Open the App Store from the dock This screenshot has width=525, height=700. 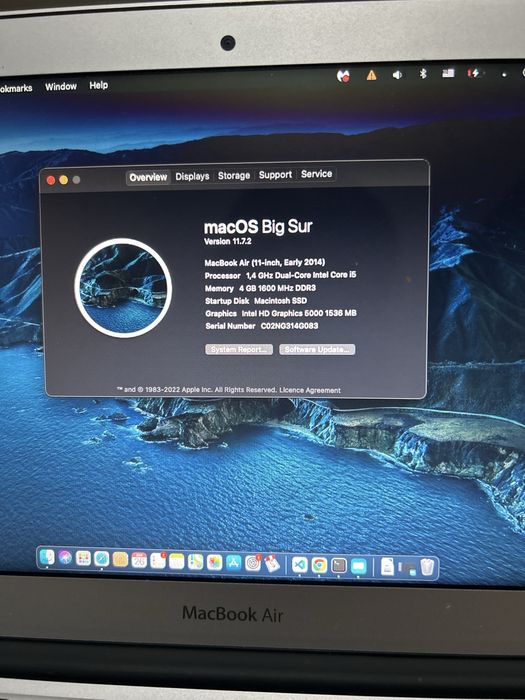tap(233, 563)
